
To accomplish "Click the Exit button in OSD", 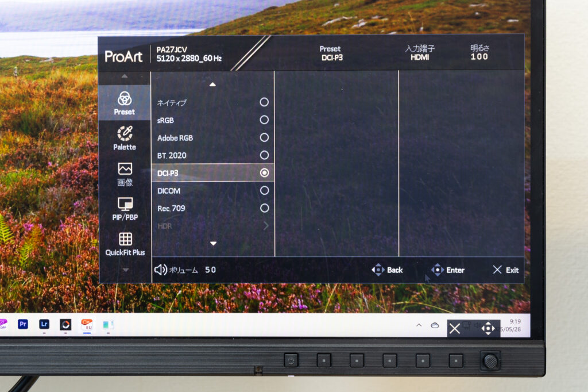I will [x=506, y=270].
